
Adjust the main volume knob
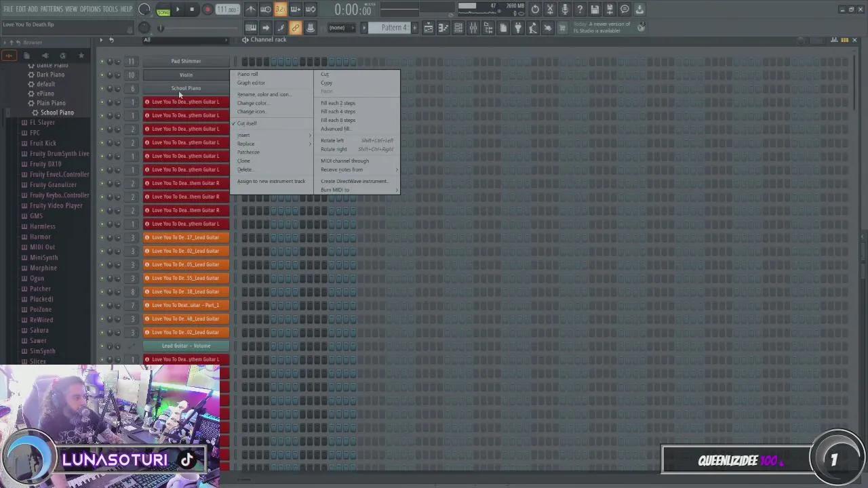pos(144,9)
